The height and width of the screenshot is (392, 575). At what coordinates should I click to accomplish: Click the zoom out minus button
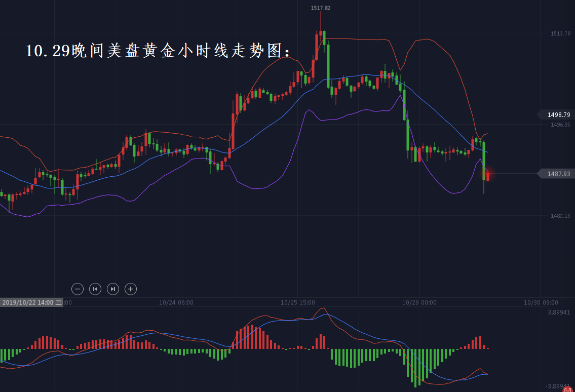click(78, 289)
